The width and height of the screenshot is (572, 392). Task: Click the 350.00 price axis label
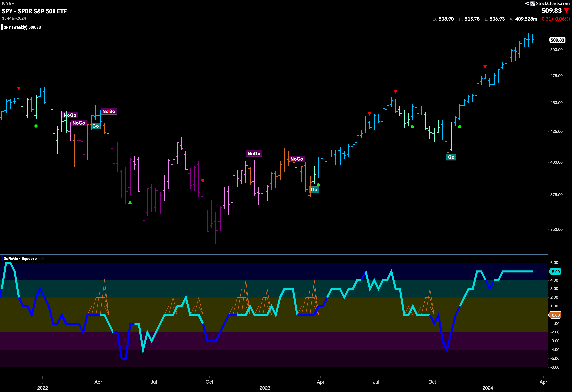[556, 229]
